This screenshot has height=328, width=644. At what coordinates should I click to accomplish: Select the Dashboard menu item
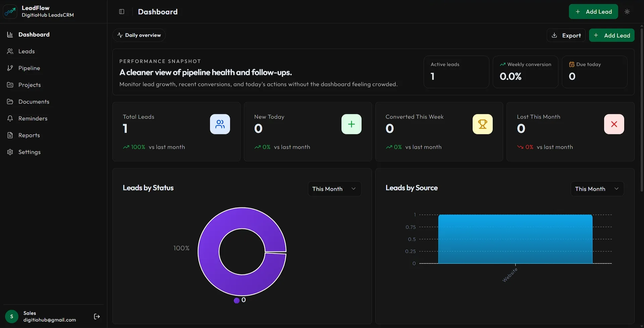(34, 34)
